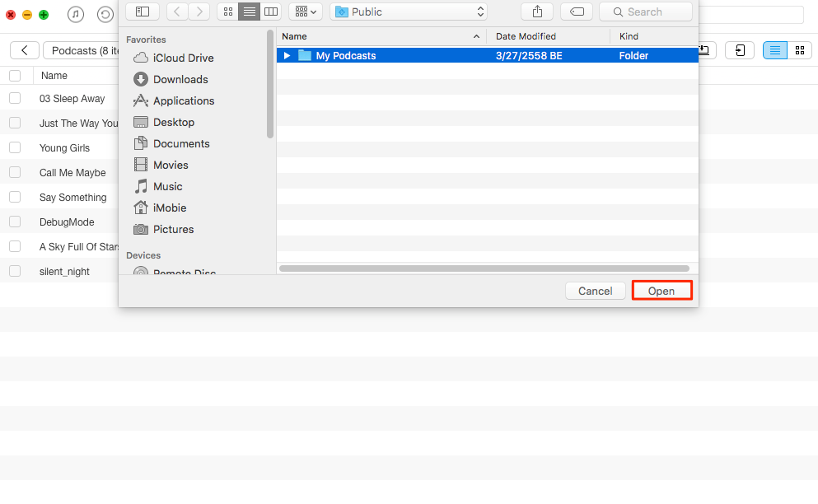The width and height of the screenshot is (818, 504).
Task: Click the Cancel button
Action: tap(596, 292)
